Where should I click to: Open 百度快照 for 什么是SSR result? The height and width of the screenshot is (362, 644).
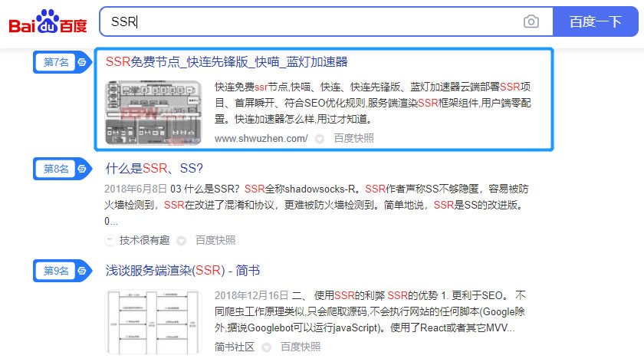pyautogui.click(x=215, y=240)
